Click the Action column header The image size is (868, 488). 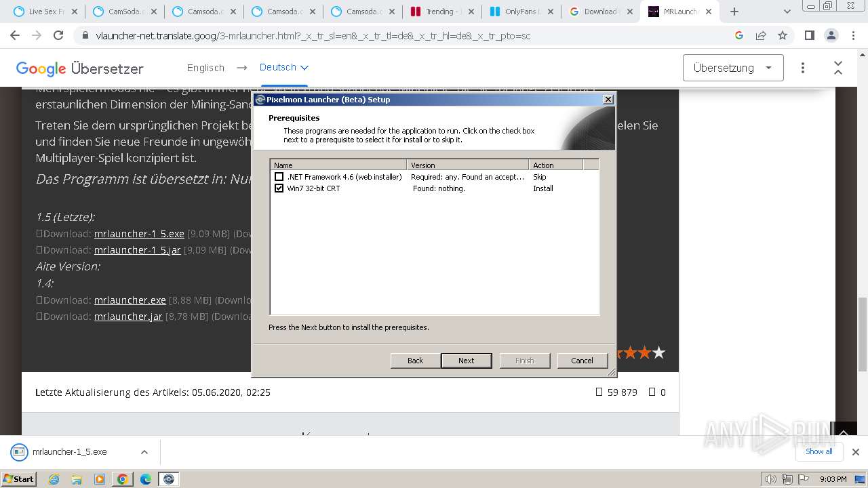(556, 165)
